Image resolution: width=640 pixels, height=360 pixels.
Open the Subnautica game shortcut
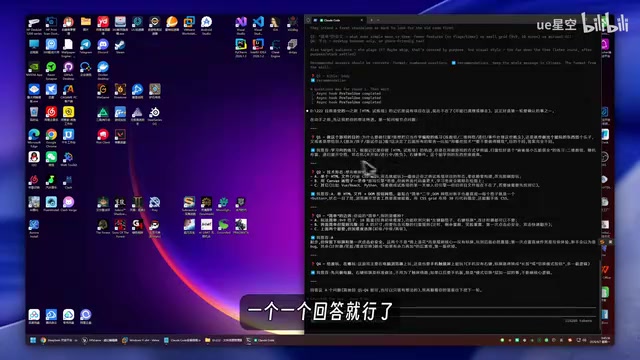point(189,205)
